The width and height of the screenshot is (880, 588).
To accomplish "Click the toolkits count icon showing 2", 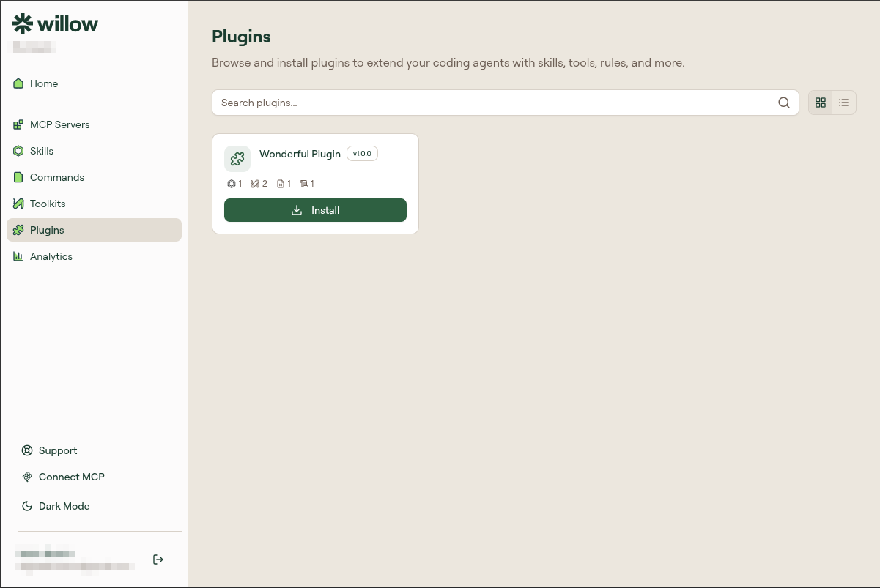I will pyautogui.click(x=255, y=184).
